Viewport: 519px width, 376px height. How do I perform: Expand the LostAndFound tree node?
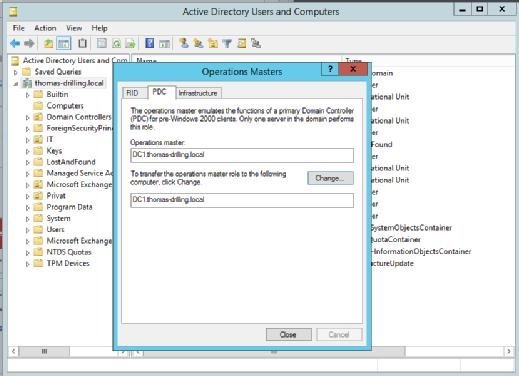coord(28,163)
